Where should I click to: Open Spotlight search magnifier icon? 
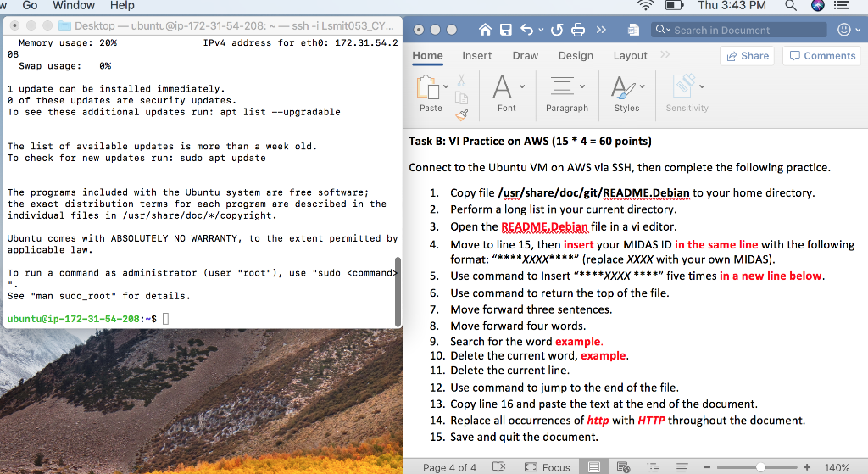791,6
